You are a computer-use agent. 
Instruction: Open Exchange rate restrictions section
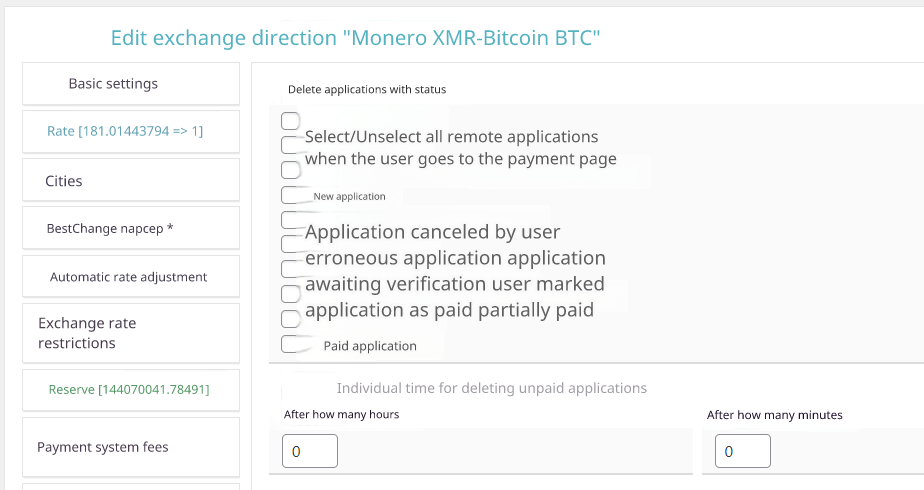pyautogui.click(x=130, y=333)
